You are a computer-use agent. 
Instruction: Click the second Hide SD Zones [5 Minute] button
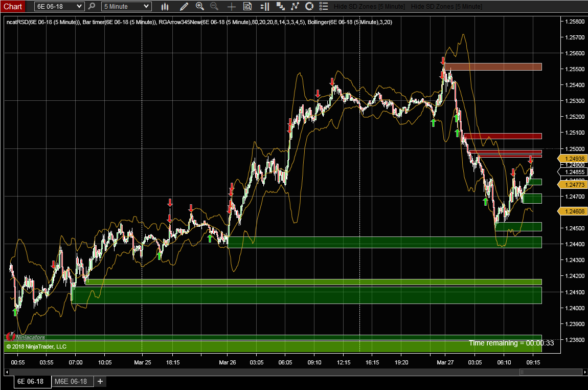(x=447, y=6)
